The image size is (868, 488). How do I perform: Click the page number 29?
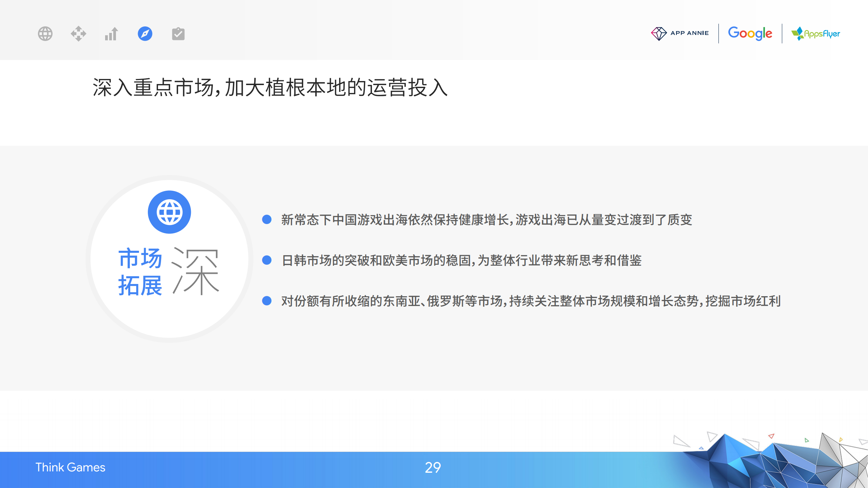coord(433,468)
